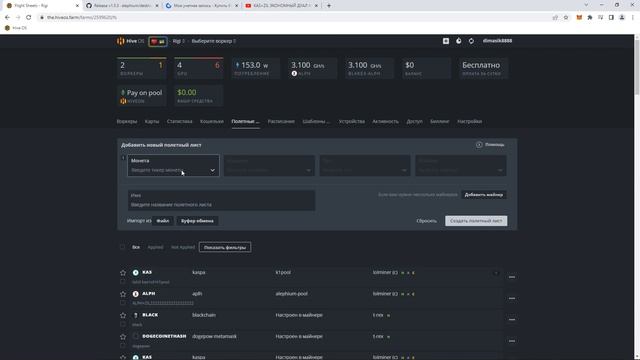
Task: Click browser back arrow
Action: (7, 18)
